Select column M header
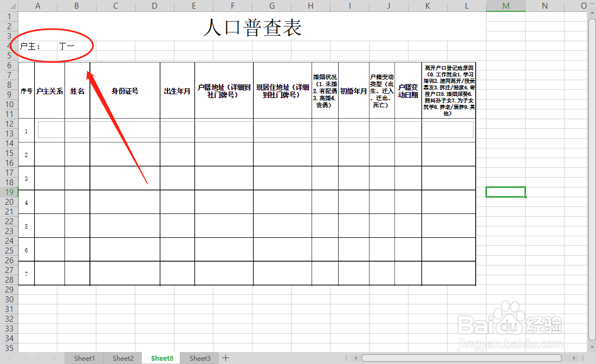Image resolution: width=596 pixels, height=364 pixels. point(506,5)
